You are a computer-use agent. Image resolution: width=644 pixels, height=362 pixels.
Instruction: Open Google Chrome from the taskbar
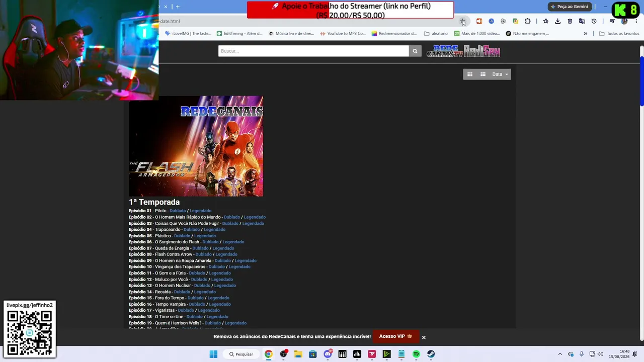[x=269, y=354]
